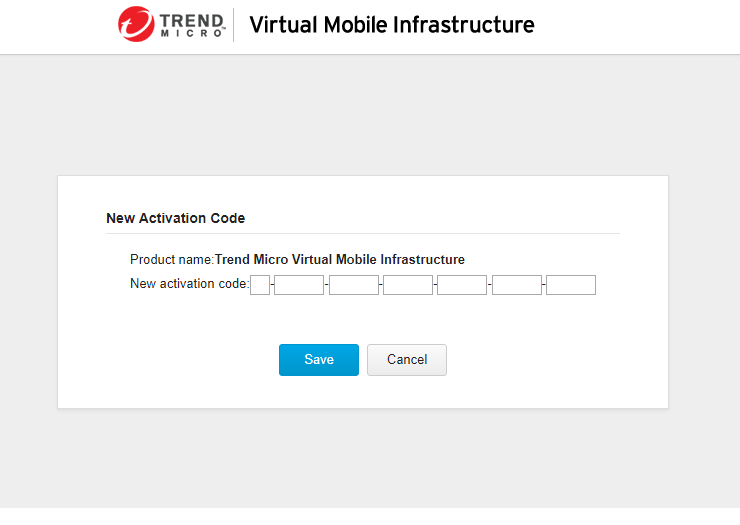The width and height of the screenshot is (740, 525).
Task: Click the rule under New Activation Code heading
Action: (362, 233)
